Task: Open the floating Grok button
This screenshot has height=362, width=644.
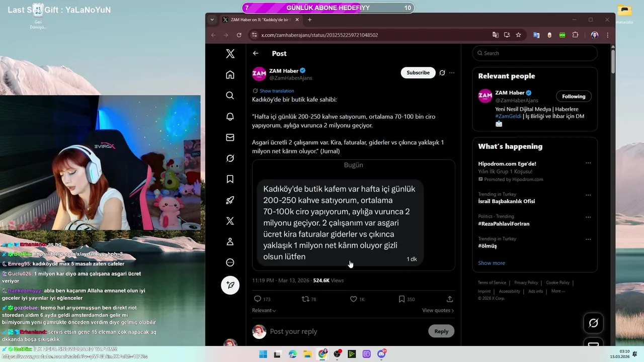Action: 593,323
